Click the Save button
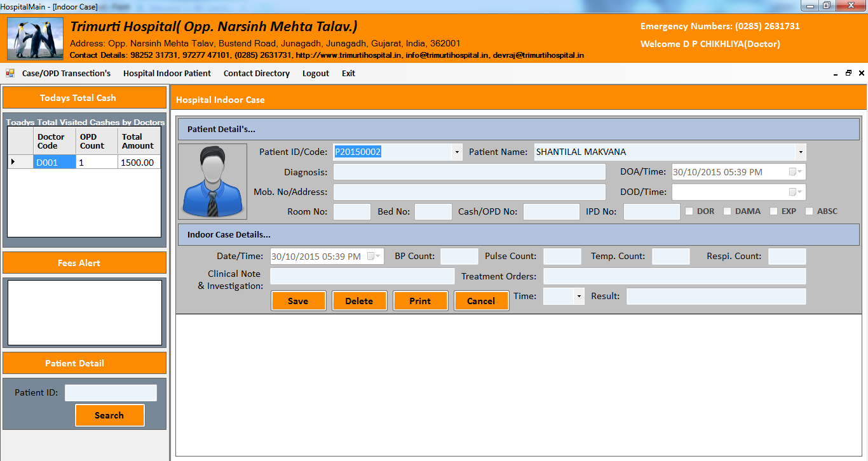 point(298,301)
